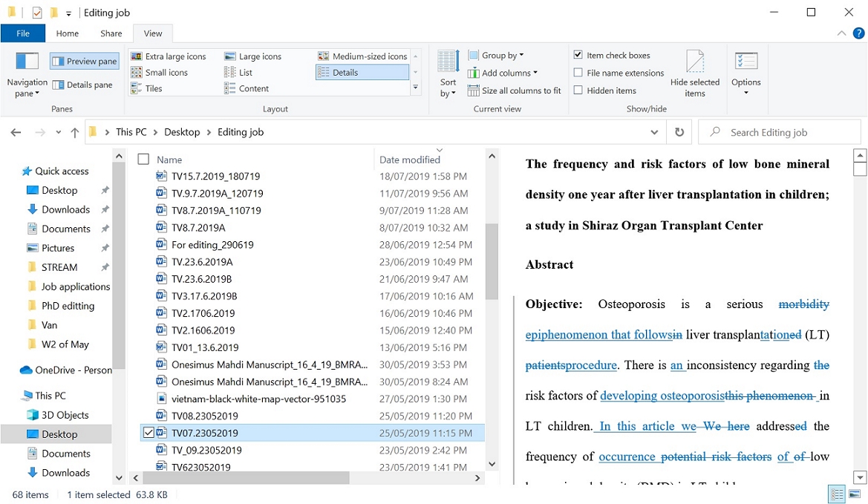Select the file TV08.23052019
The width and height of the screenshot is (868, 504).
click(204, 416)
